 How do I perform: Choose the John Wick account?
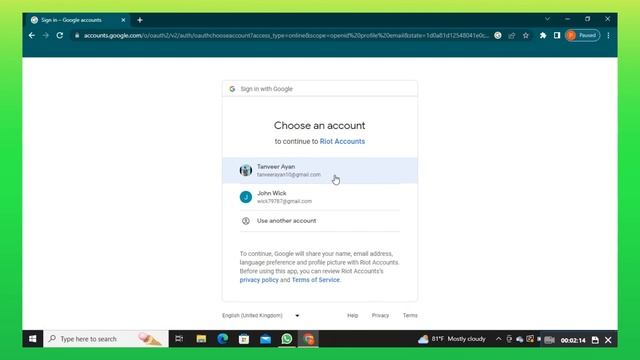(320, 197)
